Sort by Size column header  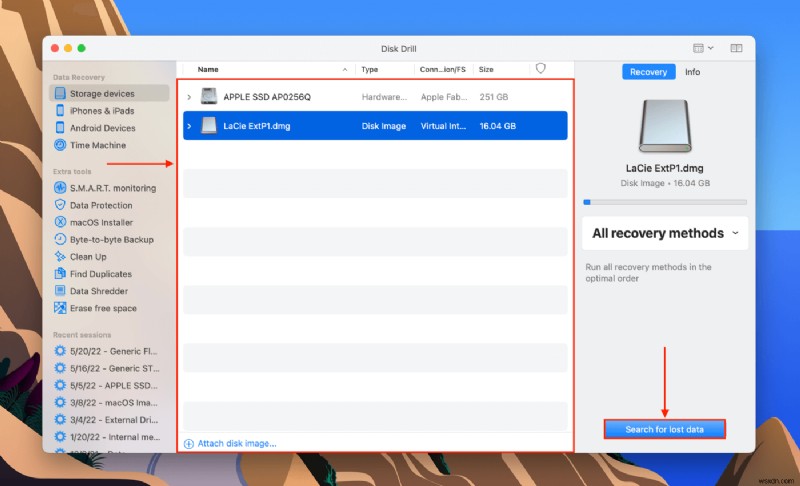tap(486, 69)
